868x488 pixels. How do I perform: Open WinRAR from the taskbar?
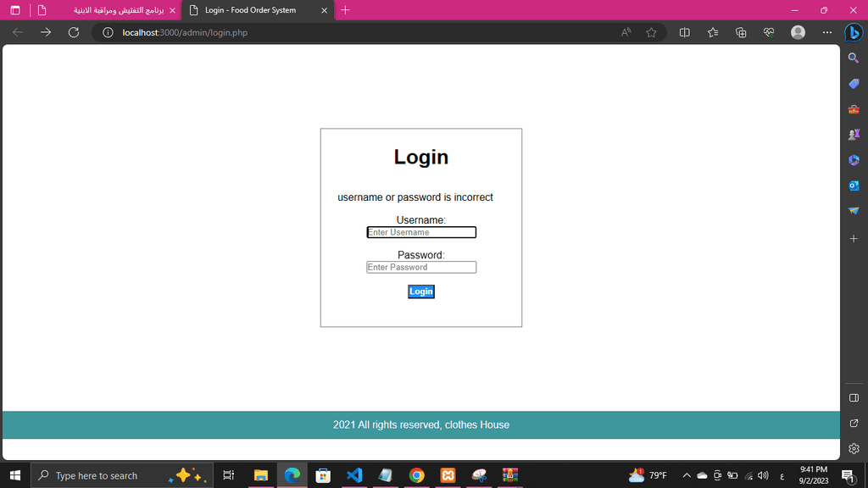pos(510,475)
